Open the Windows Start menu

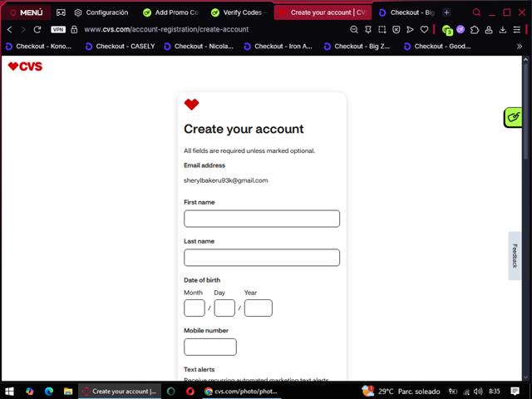(9, 392)
